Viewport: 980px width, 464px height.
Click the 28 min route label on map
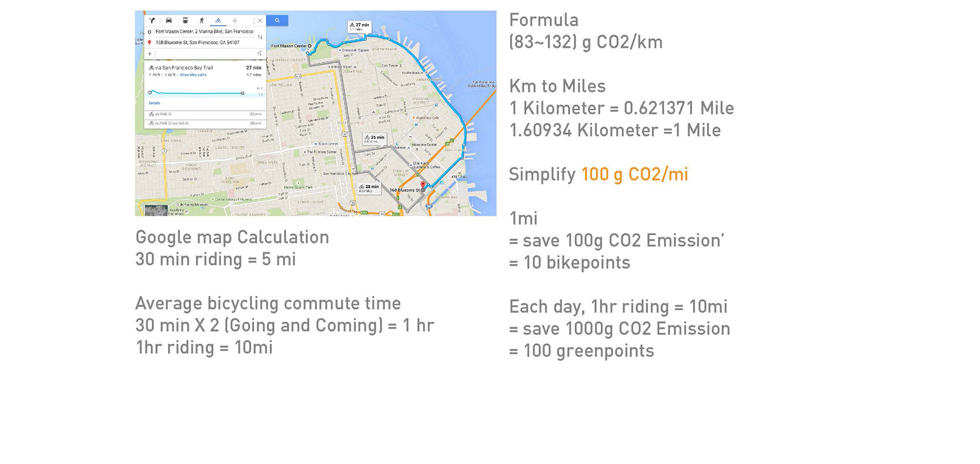click(369, 187)
